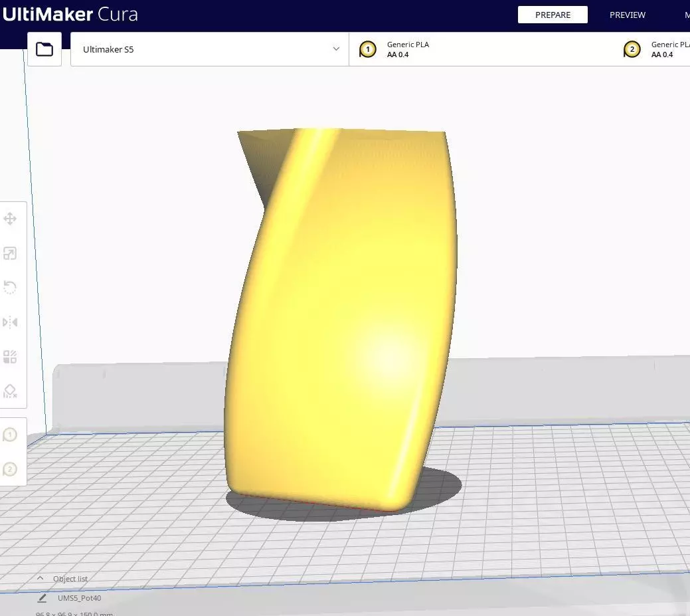
Task: Collapse the Object list panel
Action: click(x=40, y=578)
